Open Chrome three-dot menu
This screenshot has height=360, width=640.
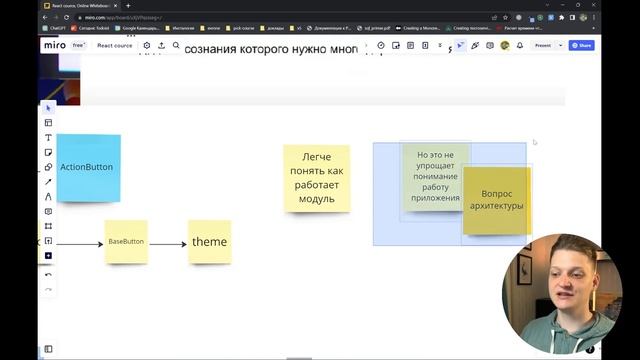(593, 18)
